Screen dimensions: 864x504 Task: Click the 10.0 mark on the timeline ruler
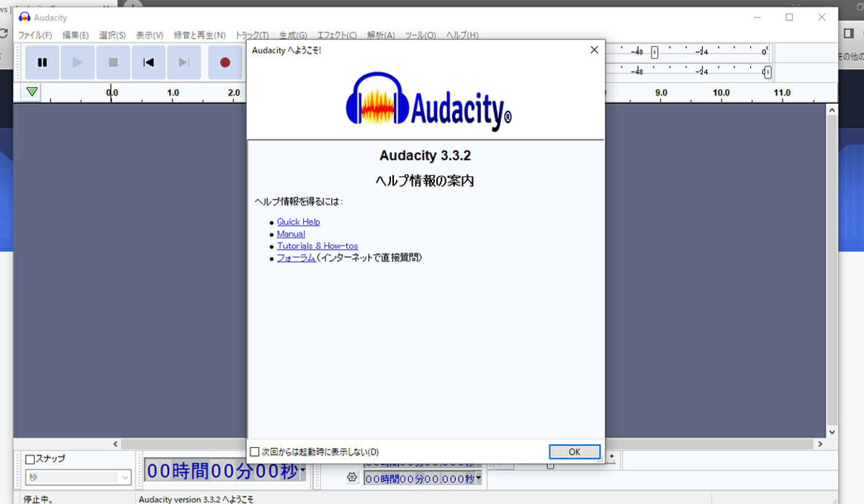tap(721, 92)
